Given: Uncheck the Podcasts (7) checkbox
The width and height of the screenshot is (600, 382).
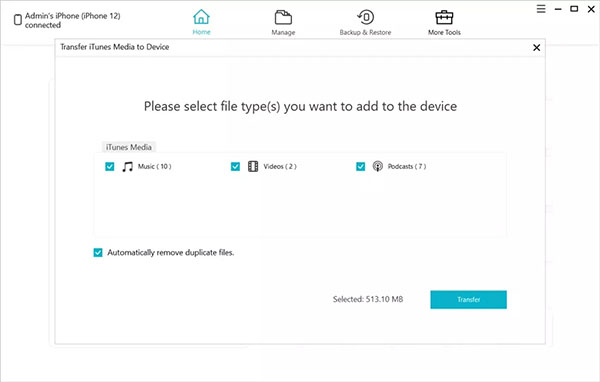Looking at the screenshot, I should click(x=360, y=167).
